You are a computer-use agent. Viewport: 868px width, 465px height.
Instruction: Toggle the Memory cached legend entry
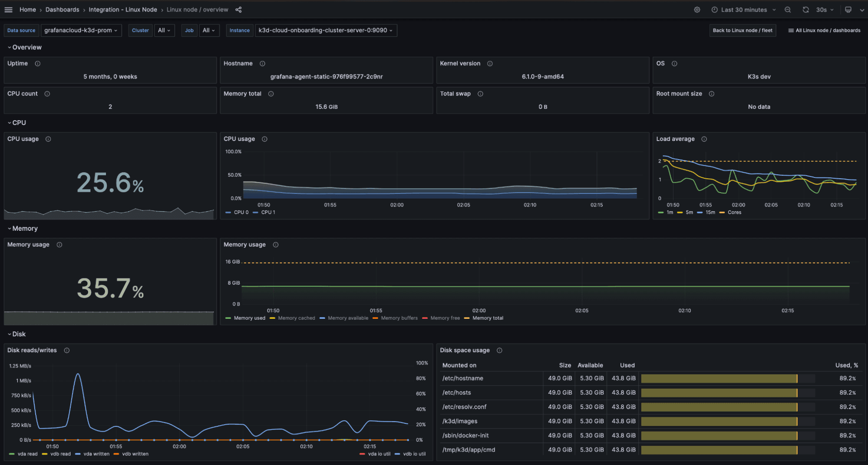(x=296, y=318)
